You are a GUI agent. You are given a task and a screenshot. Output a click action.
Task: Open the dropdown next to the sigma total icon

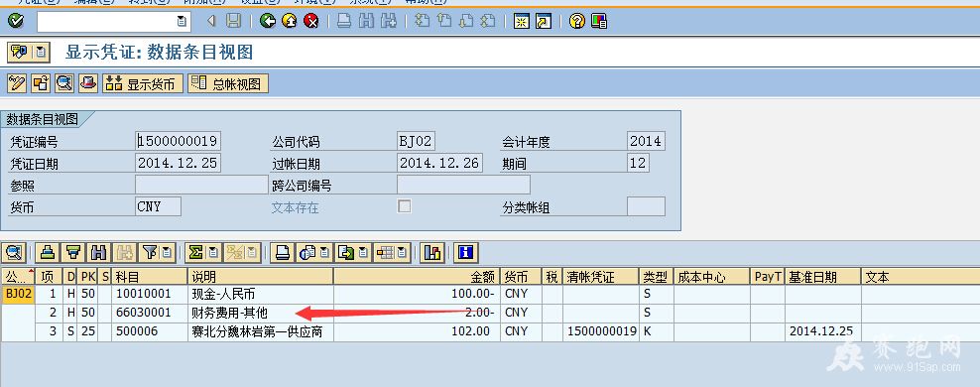[213, 253]
